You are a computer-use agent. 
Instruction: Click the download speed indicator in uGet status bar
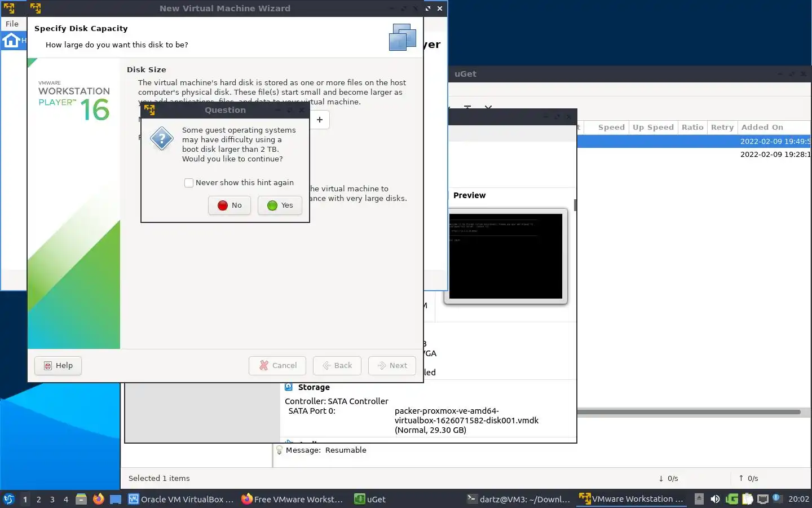pos(668,479)
